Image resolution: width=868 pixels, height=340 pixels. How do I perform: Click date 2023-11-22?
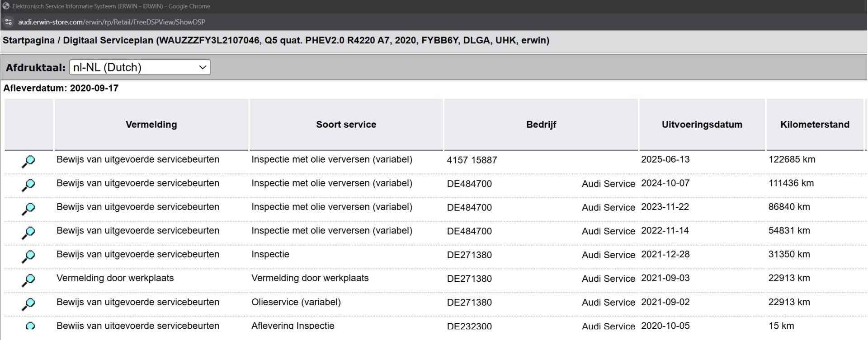[x=665, y=207]
